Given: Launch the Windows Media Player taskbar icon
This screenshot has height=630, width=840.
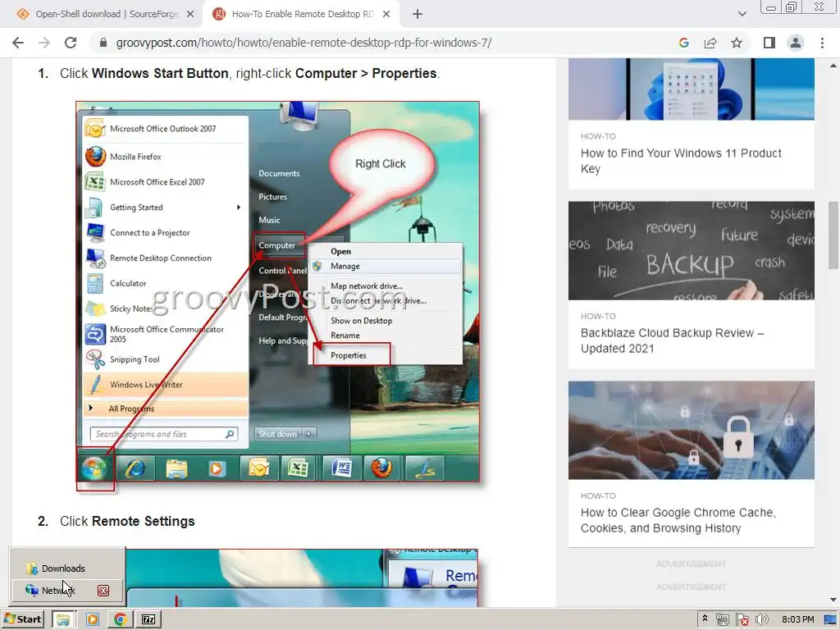Looking at the screenshot, I should coord(92,620).
